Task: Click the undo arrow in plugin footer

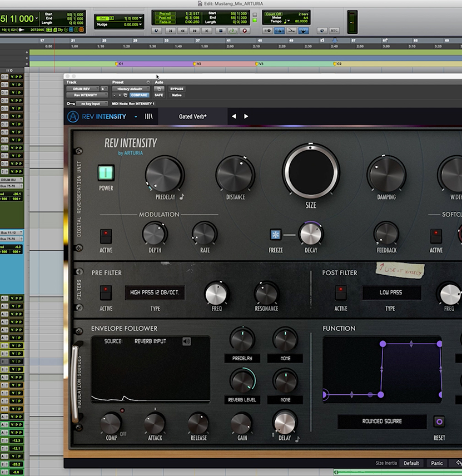Action: click(x=458, y=463)
